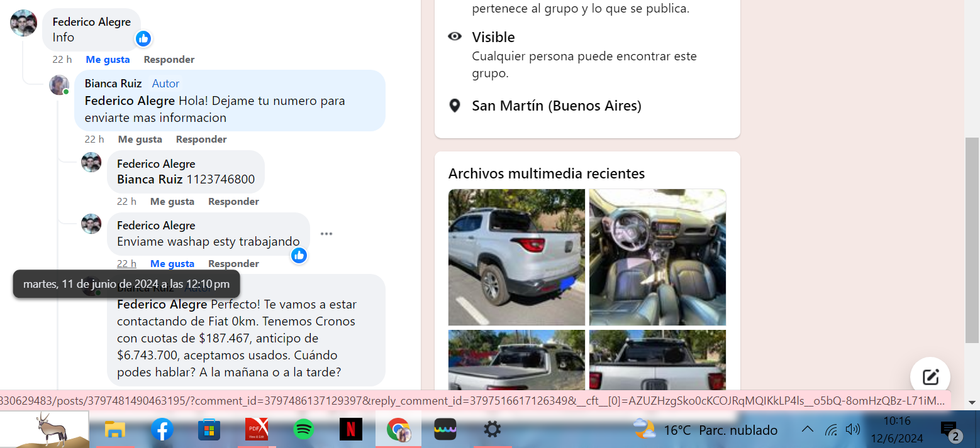Launch Spotify from the taskbar

point(304,430)
